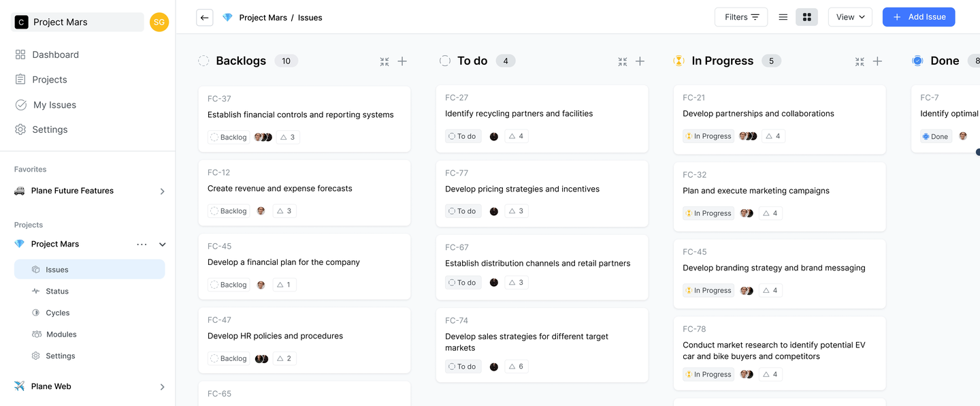The width and height of the screenshot is (980, 406).
Task: Click assignee avatars on FC-78 card
Action: point(747,374)
